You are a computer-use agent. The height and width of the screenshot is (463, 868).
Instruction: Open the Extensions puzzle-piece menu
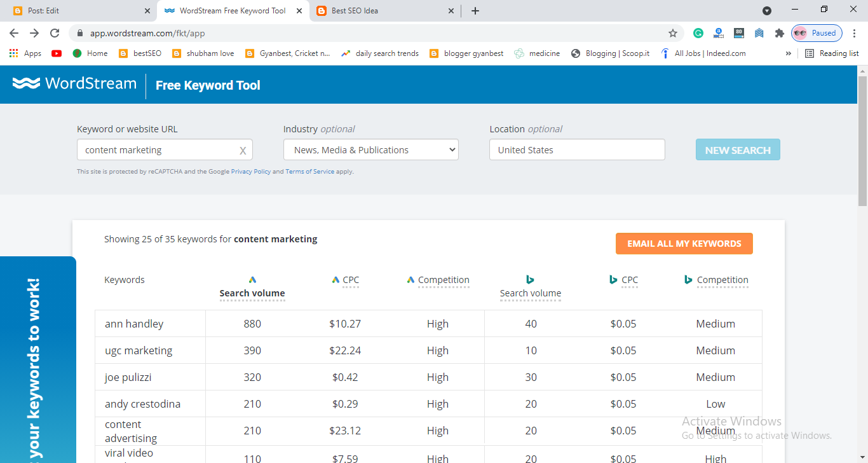click(779, 33)
